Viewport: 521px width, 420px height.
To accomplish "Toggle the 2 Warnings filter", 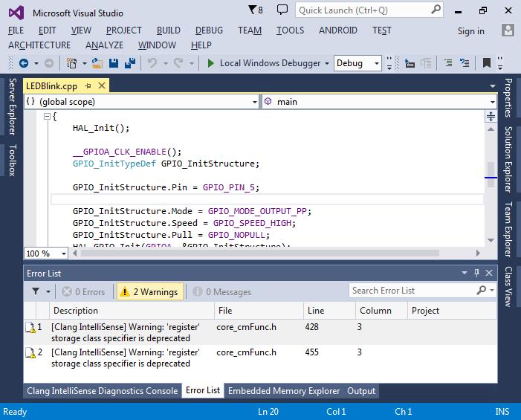I will pyautogui.click(x=149, y=292).
